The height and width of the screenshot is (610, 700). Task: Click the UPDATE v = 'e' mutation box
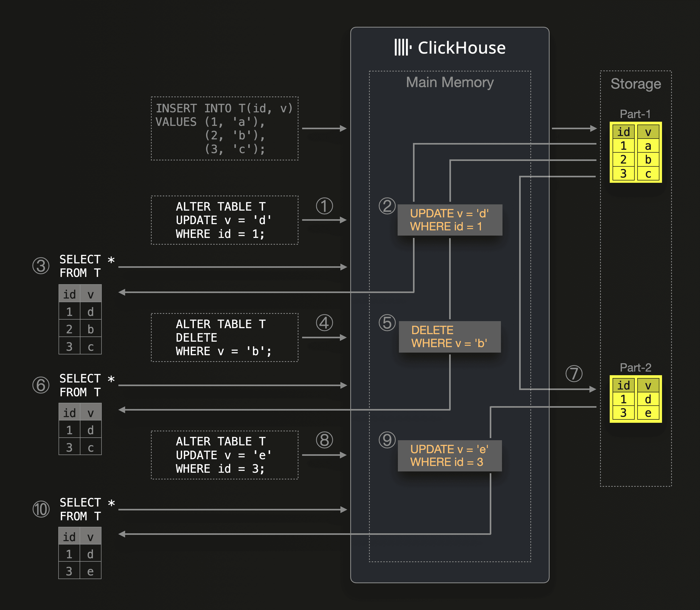coord(450,456)
